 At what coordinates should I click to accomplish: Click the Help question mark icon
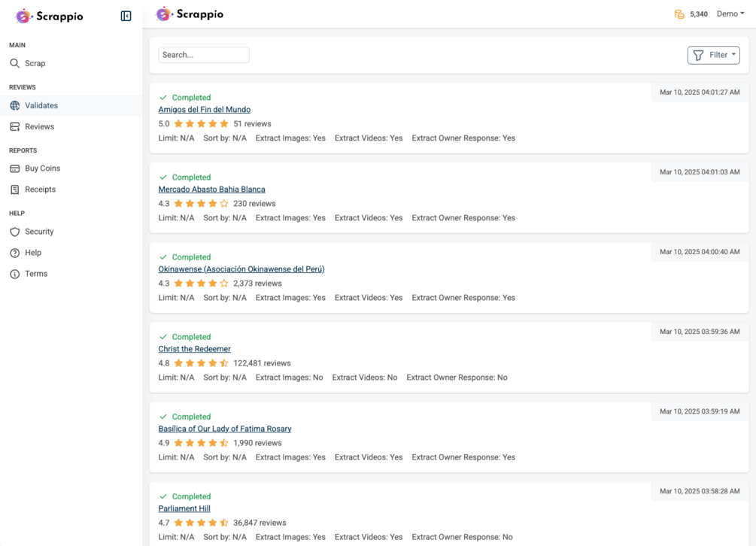pyautogui.click(x=15, y=253)
